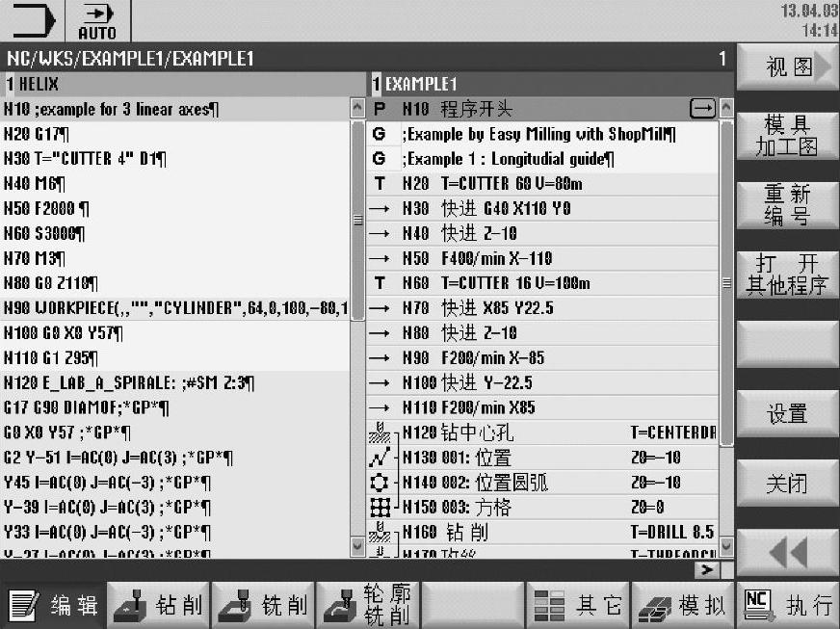Start 模拟 simulation softkey
This screenshot has height=629, width=840.
(x=683, y=605)
